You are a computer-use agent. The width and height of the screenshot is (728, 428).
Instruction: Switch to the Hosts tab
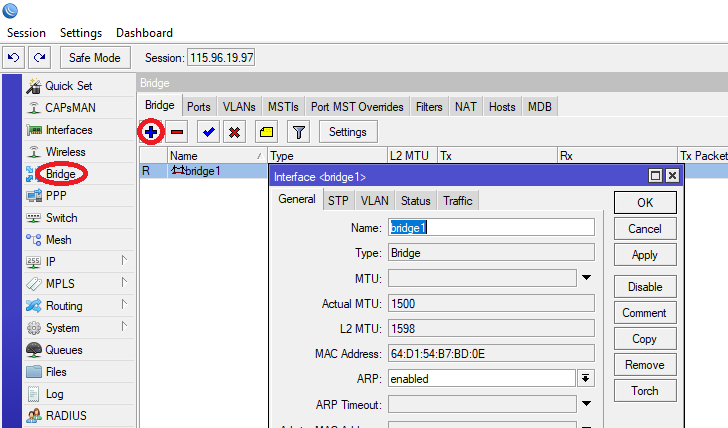click(502, 107)
